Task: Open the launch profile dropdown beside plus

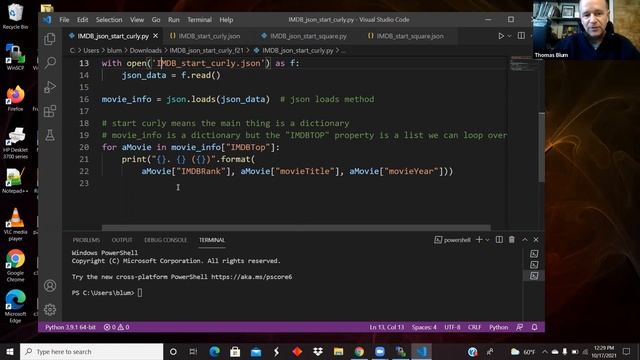Action: [x=487, y=240]
